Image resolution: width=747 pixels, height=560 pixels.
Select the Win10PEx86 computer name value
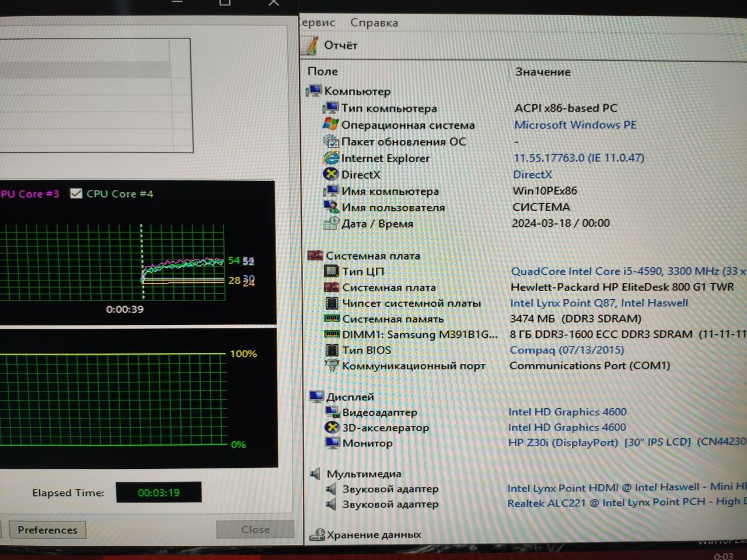click(544, 190)
